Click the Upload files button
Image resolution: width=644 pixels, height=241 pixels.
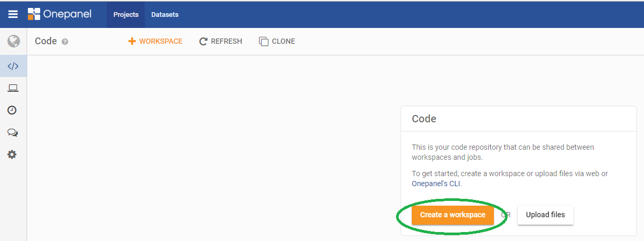tap(545, 215)
